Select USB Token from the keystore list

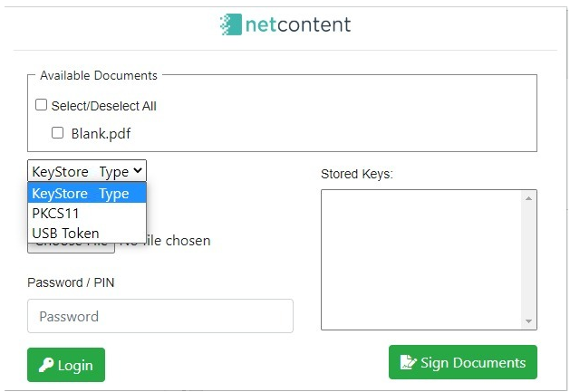click(x=87, y=233)
